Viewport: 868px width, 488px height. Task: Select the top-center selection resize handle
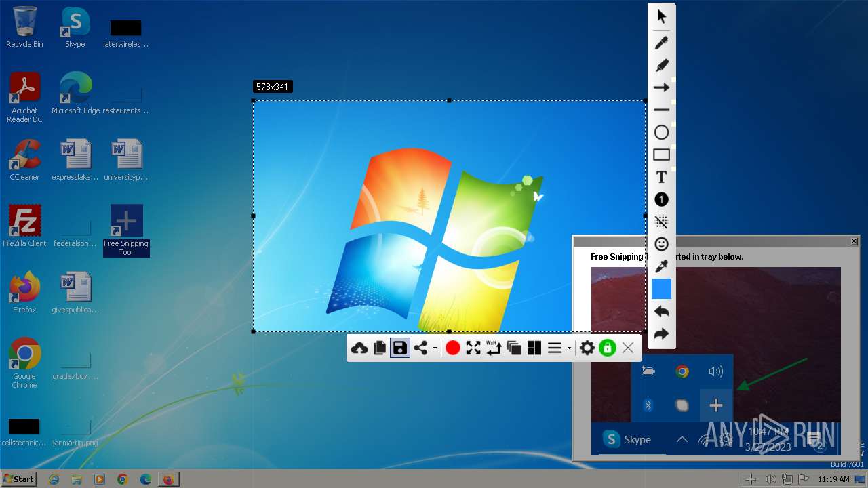(x=450, y=100)
